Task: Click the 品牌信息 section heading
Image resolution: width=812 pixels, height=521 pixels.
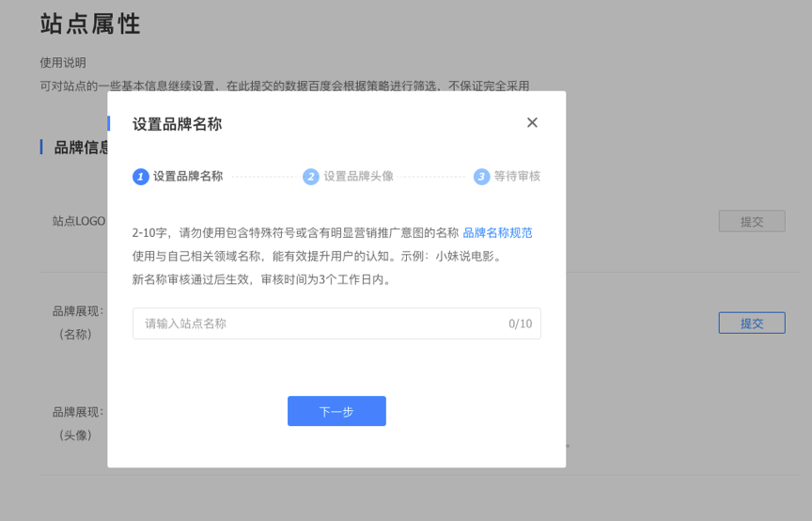Action: [x=81, y=148]
